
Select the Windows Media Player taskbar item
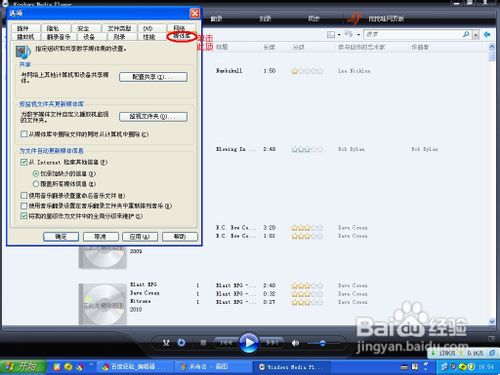(292, 367)
